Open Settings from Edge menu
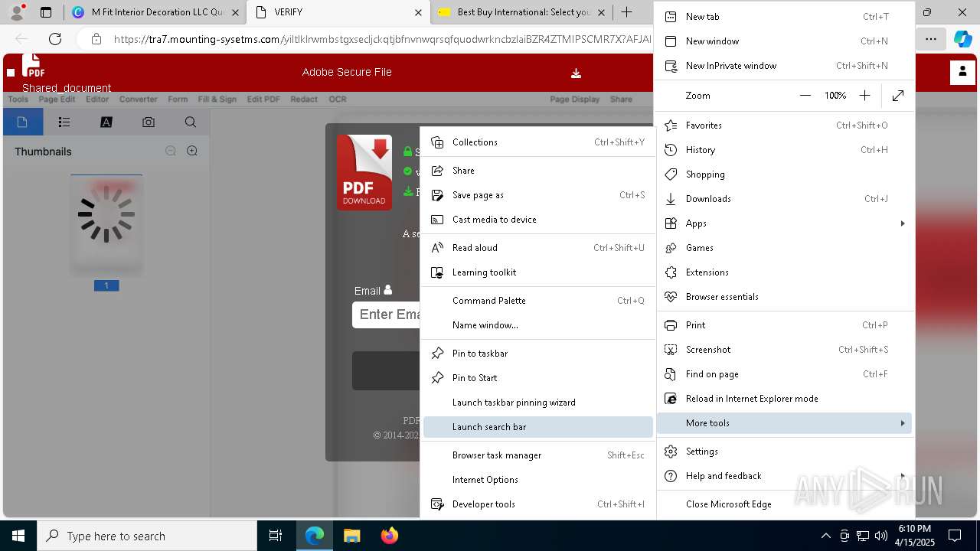The height and width of the screenshot is (551, 980). click(786, 452)
